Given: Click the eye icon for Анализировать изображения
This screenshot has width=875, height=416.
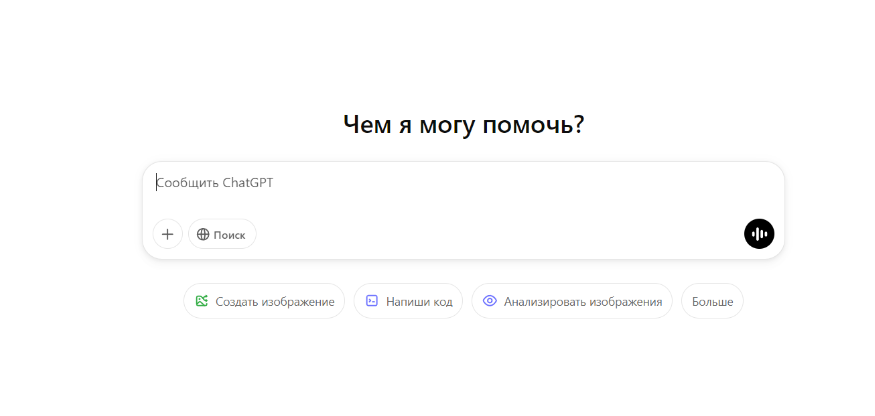Looking at the screenshot, I should (x=489, y=301).
